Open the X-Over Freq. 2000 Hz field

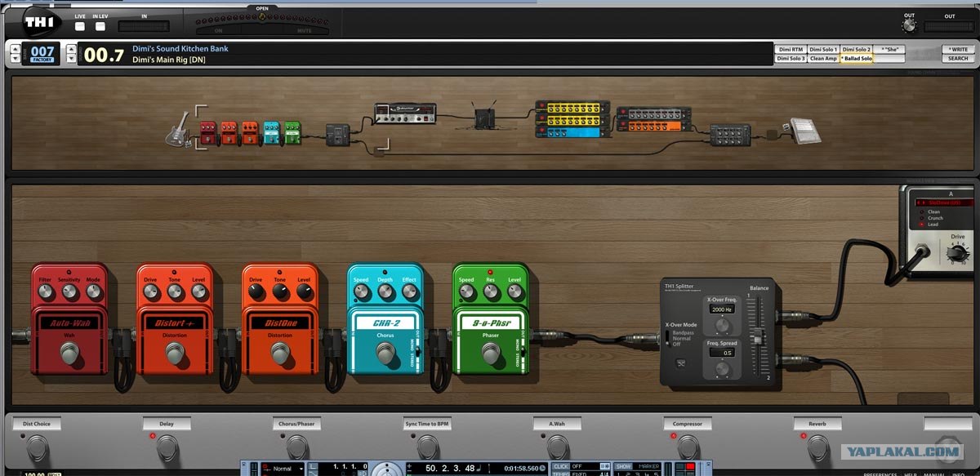[x=722, y=309]
